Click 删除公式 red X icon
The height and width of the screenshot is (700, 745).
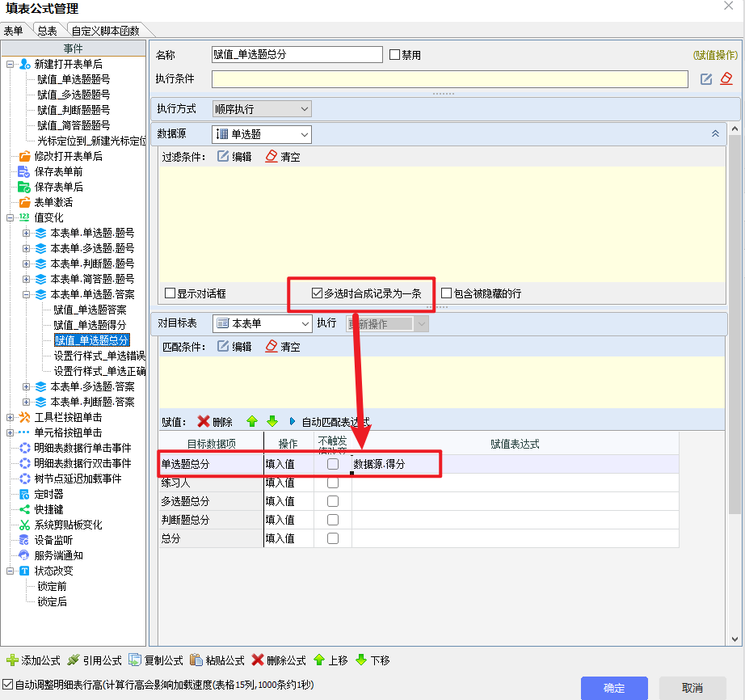point(258,660)
